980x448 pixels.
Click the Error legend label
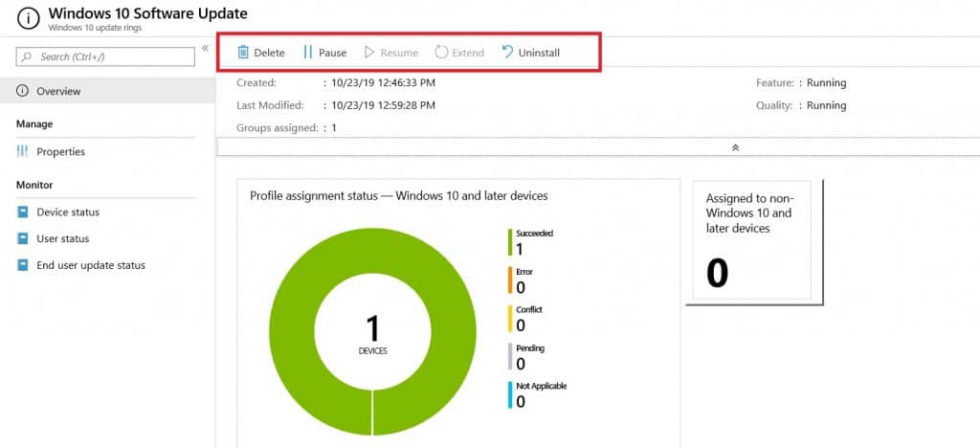tap(524, 272)
